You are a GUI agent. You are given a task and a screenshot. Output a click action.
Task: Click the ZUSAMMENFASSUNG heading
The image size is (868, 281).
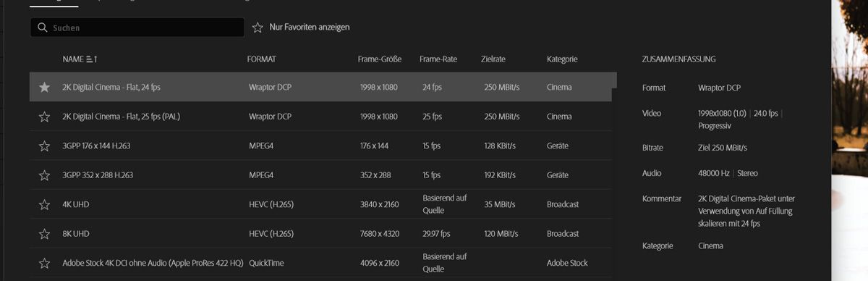tap(679, 59)
